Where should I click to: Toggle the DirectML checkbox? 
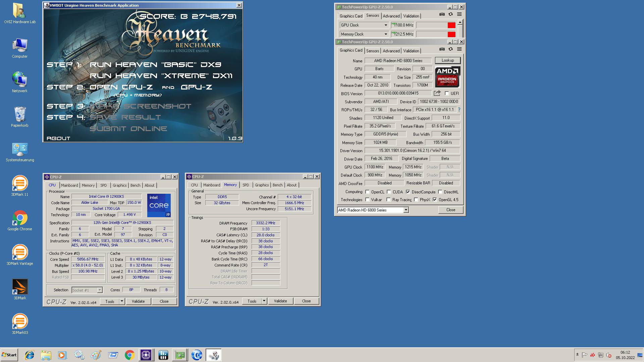coord(440,192)
